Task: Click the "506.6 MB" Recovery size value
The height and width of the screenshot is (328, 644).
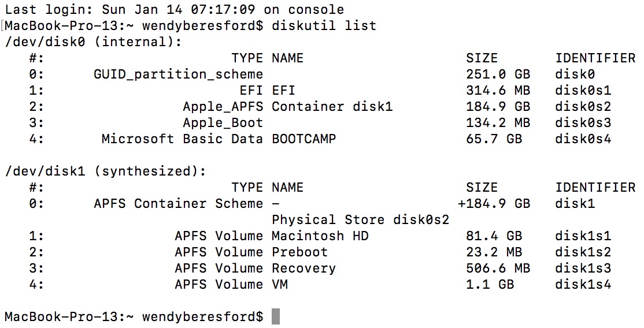Action: [x=498, y=268]
